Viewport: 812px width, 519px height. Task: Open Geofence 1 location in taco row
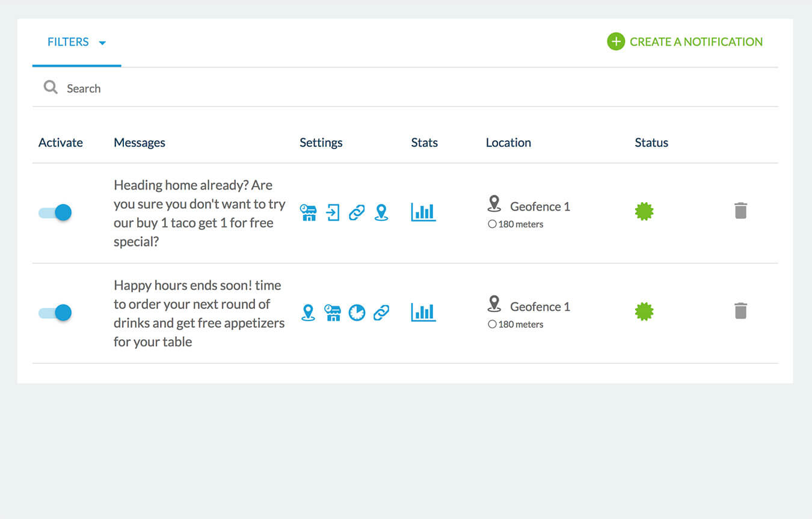pos(539,206)
